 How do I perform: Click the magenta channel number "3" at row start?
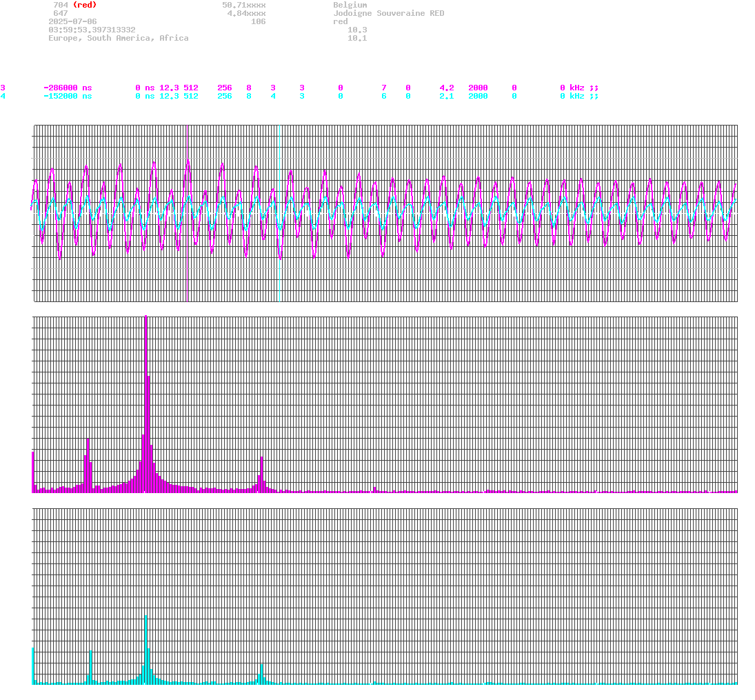coord(3,88)
